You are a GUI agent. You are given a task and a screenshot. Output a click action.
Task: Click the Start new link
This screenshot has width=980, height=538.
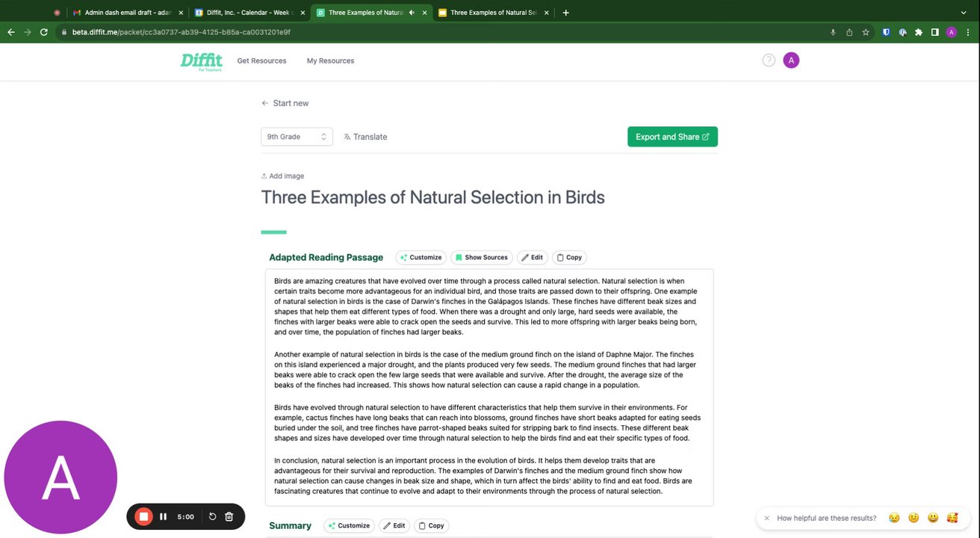coord(285,103)
